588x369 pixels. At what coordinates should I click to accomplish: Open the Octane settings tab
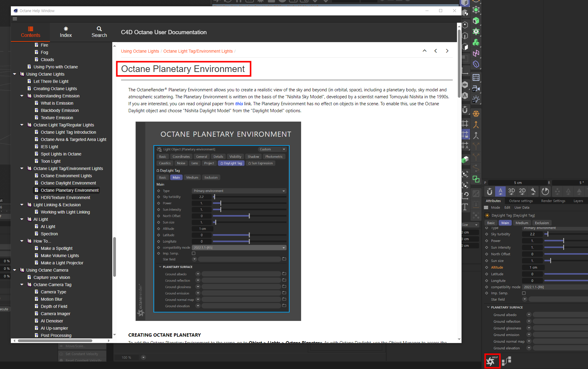click(521, 201)
